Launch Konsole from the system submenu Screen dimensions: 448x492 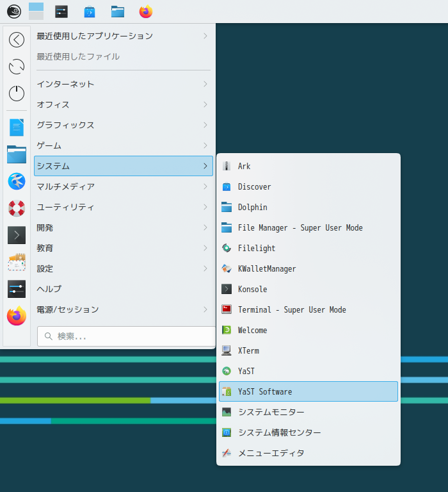308,289
